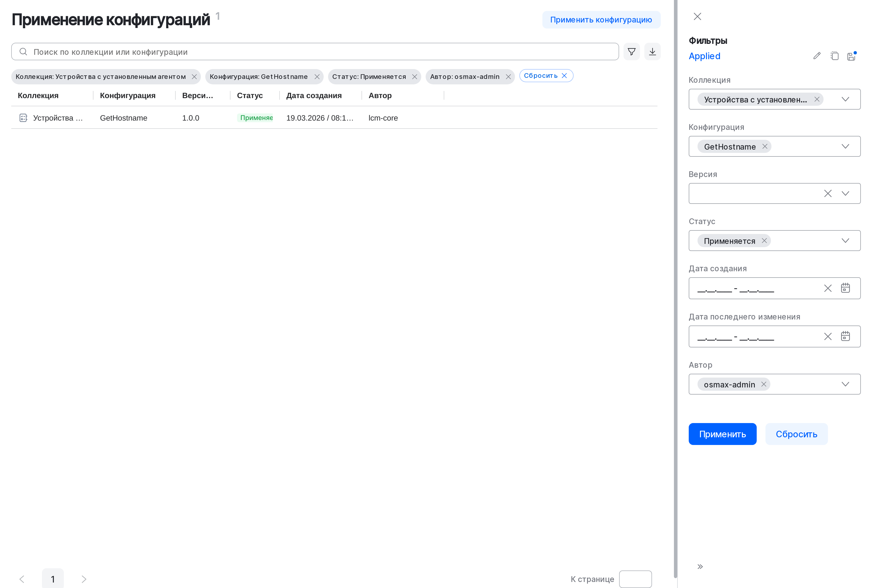Remove the Применяется tag in Статус field
This screenshot has width=874, height=588.
[764, 240]
